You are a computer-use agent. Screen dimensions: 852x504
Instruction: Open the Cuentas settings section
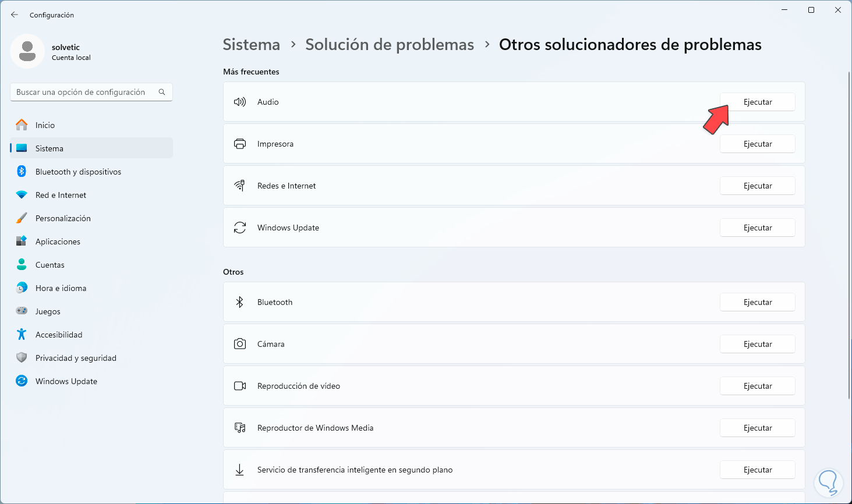50,265
